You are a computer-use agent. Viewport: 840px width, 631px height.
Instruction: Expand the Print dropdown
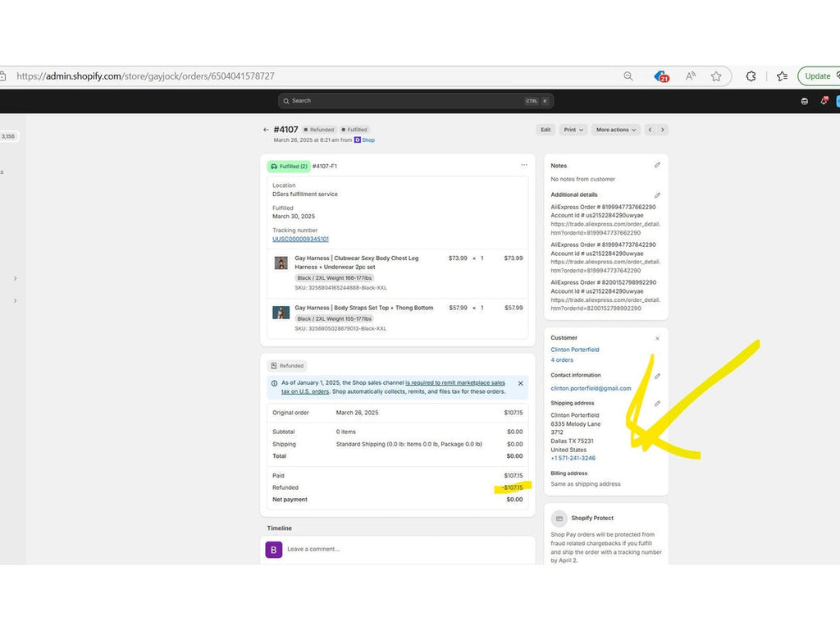tap(573, 130)
